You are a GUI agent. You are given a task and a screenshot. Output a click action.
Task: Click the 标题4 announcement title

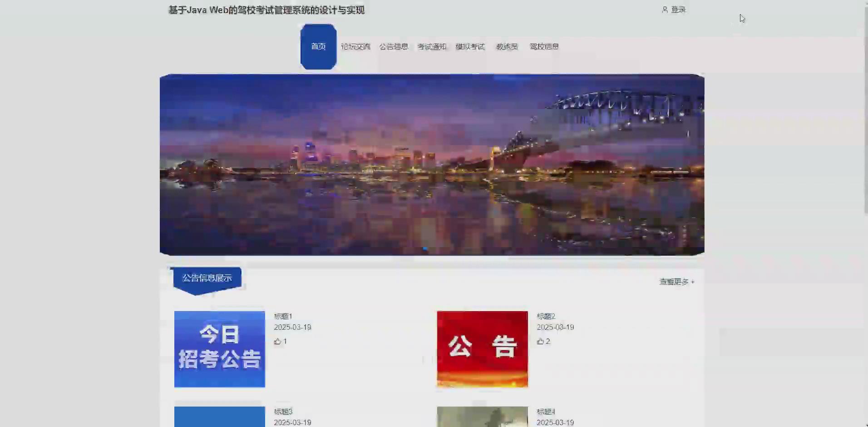[x=546, y=411]
